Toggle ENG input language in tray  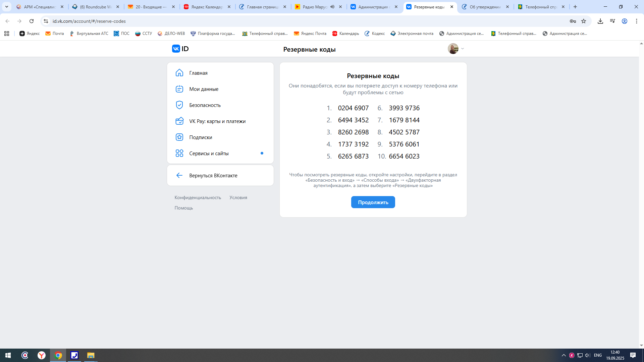click(598, 355)
